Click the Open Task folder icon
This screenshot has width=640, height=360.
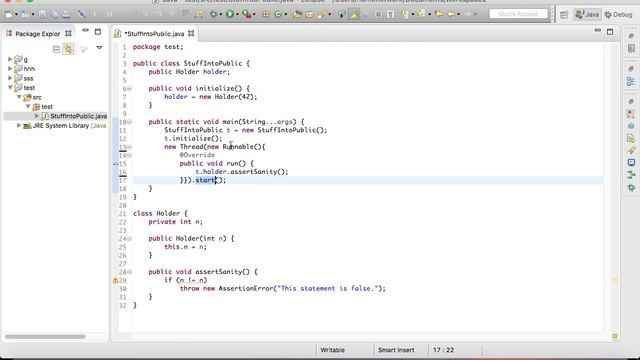click(309, 14)
